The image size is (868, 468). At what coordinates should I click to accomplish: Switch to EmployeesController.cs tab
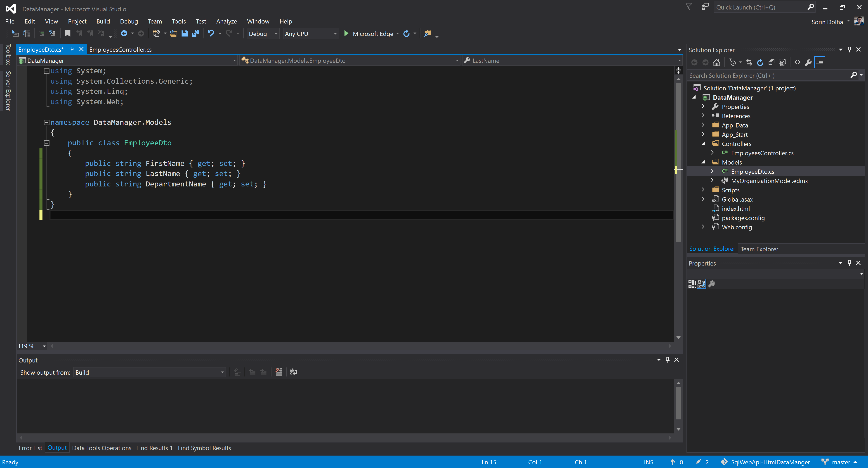(x=120, y=49)
